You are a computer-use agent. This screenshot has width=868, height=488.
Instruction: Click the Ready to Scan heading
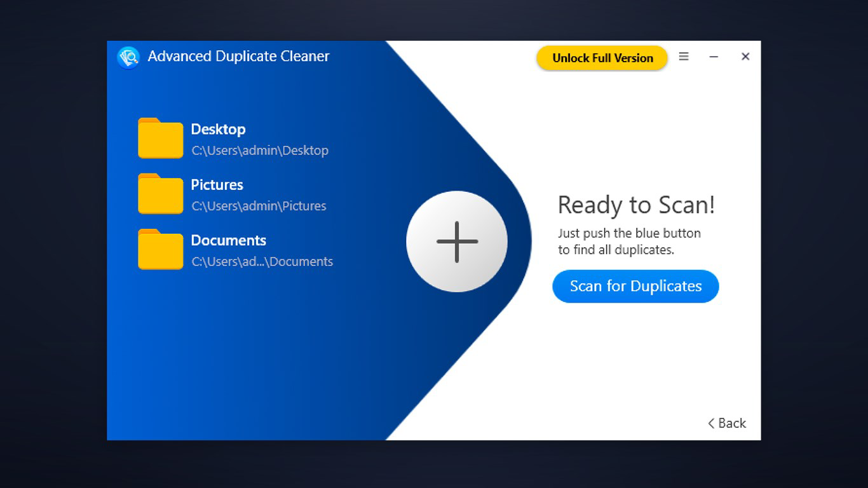pyautogui.click(x=637, y=205)
